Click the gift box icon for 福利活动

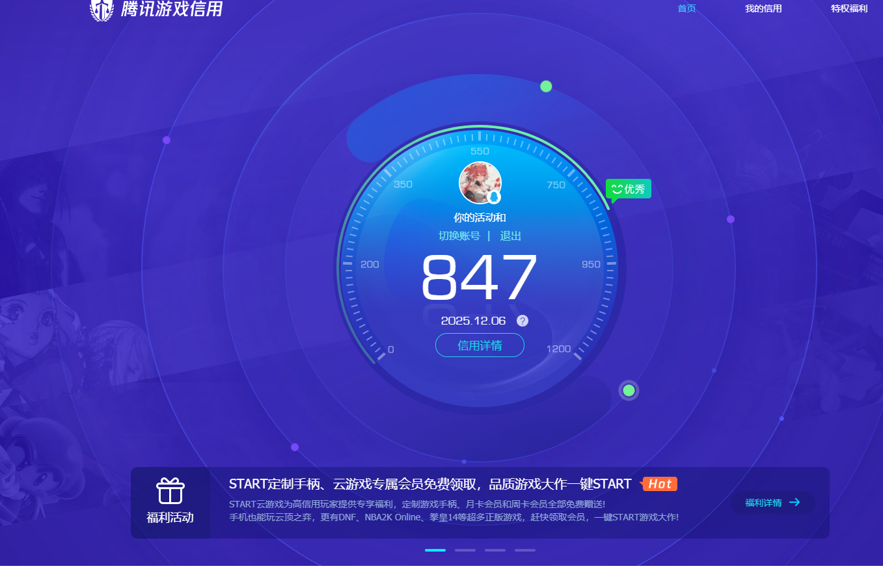pyautogui.click(x=170, y=491)
